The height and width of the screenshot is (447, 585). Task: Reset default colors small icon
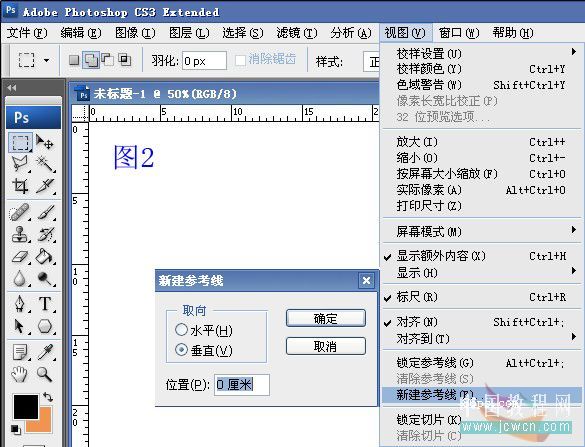coord(15,429)
